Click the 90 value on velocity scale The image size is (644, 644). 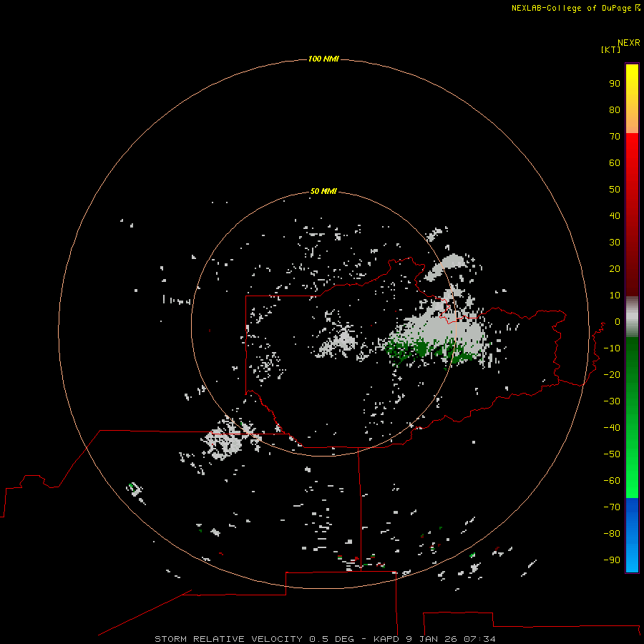point(615,84)
